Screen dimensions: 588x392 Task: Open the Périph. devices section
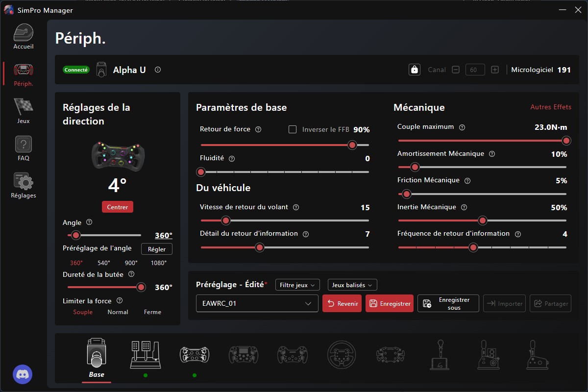(x=24, y=74)
